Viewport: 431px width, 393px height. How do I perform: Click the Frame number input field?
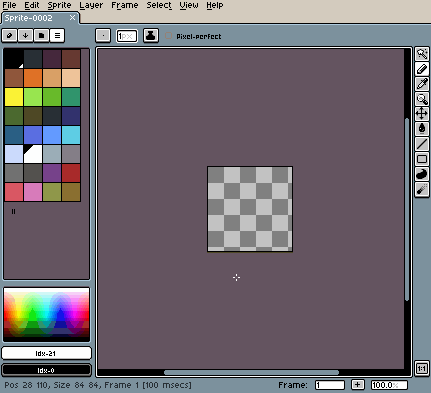pyautogui.click(x=330, y=385)
